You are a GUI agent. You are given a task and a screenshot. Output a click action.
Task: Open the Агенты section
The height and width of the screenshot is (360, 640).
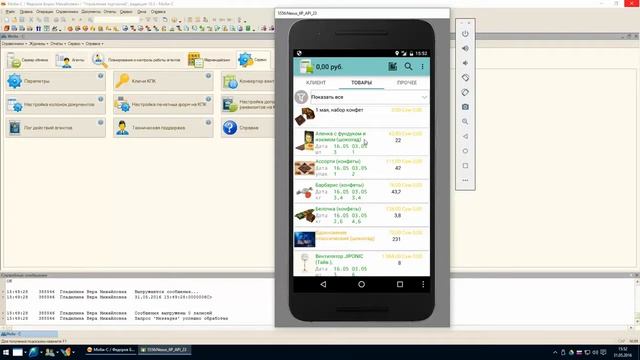[70, 60]
